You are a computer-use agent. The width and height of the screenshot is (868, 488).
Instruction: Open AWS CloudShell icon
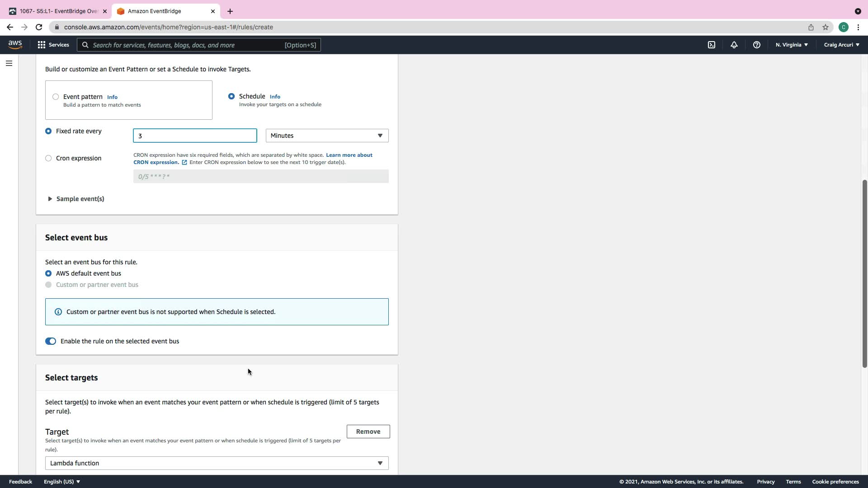pos(711,45)
